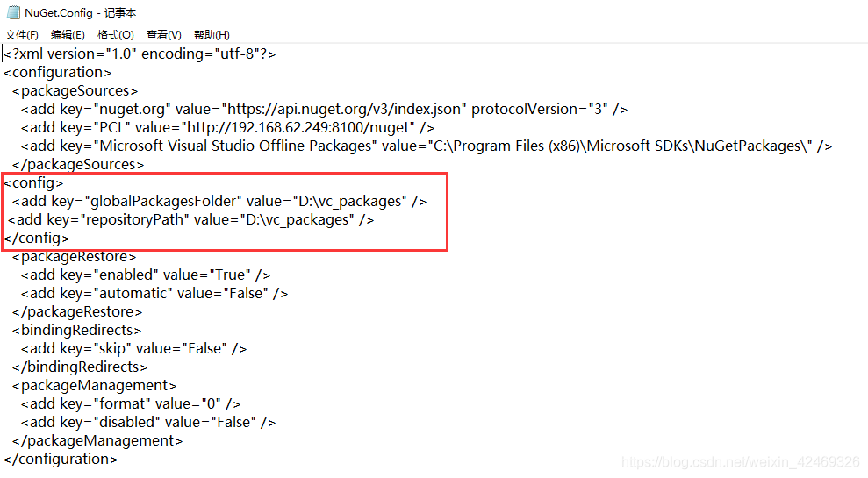Click the repositoryPath key line
The height and width of the screenshot is (478, 868).
(x=191, y=219)
